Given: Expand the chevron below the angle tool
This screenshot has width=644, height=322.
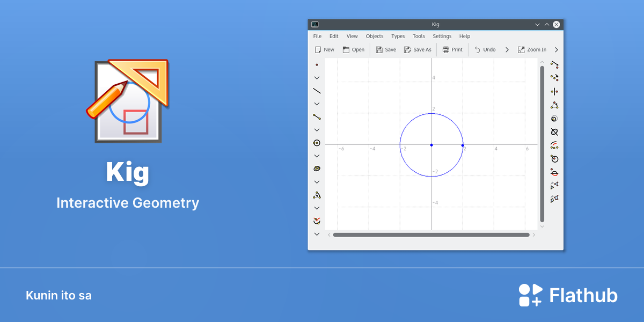Looking at the screenshot, I should coord(317,234).
